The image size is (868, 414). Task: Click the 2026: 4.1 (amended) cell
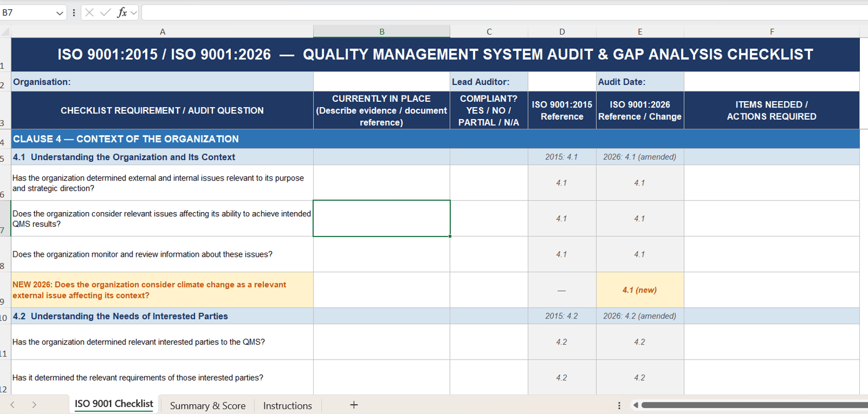click(640, 157)
